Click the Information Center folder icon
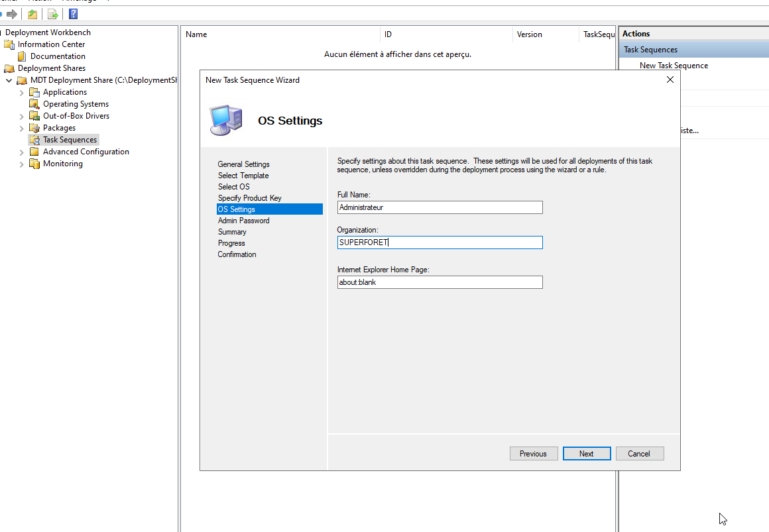This screenshot has width=769, height=532. [x=9, y=44]
